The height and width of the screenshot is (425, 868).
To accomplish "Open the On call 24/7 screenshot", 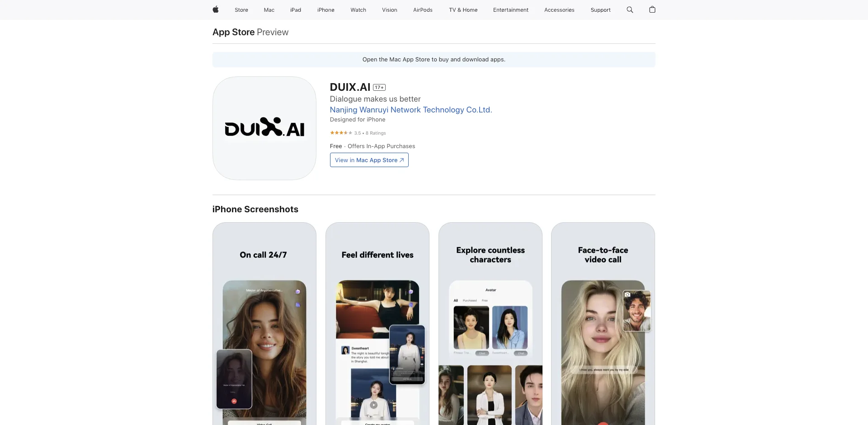I will (x=264, y=323).
